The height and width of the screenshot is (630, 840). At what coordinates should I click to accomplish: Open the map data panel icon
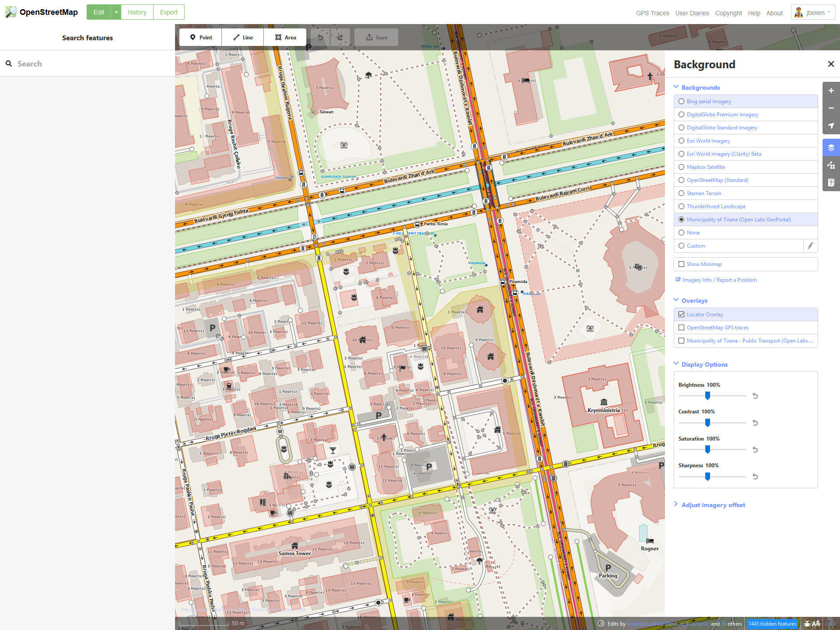pos(831,165)
